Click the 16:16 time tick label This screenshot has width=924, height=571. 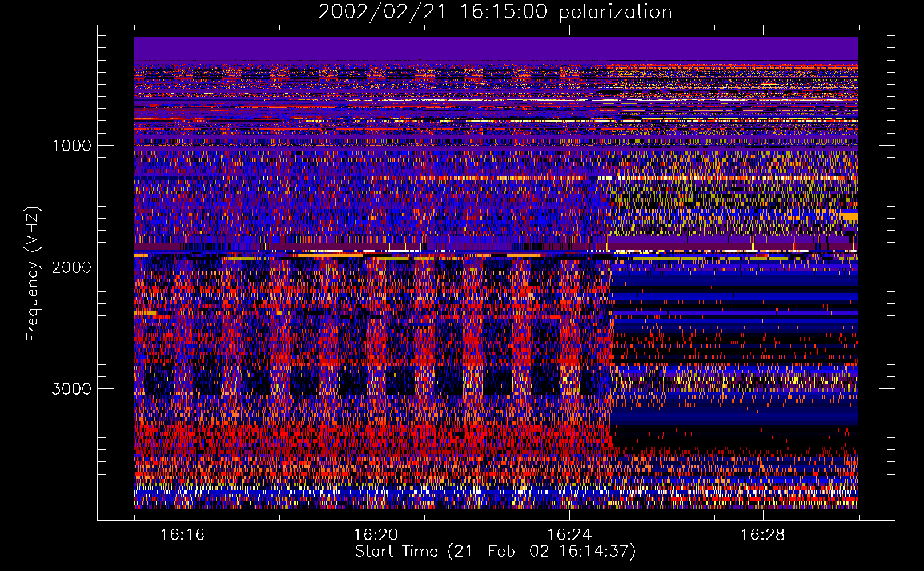[182, 535]
